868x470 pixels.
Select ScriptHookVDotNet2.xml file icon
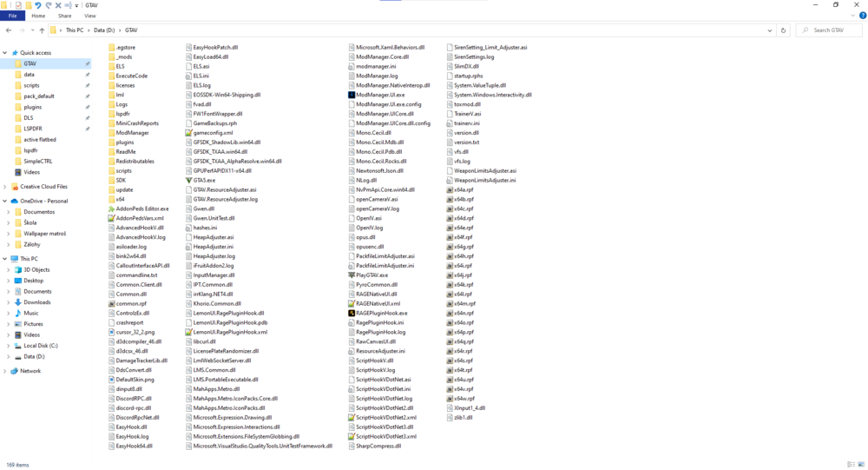pyautogui.click(x=352, y=417)
